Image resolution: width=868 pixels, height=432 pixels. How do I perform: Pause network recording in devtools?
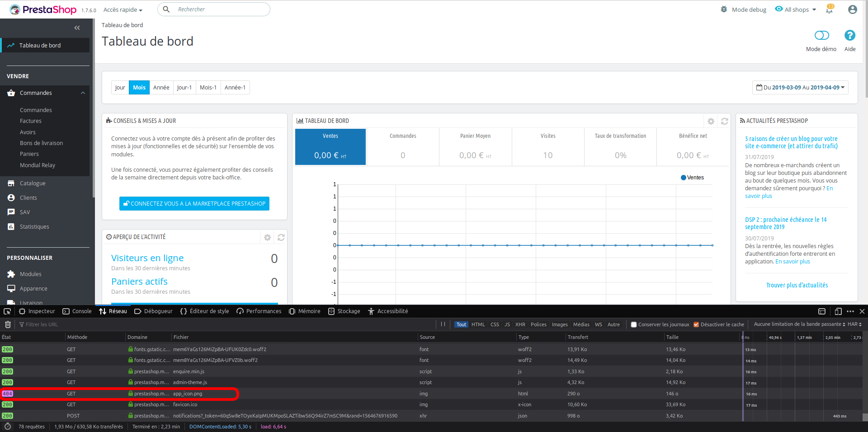coord(443,324)
